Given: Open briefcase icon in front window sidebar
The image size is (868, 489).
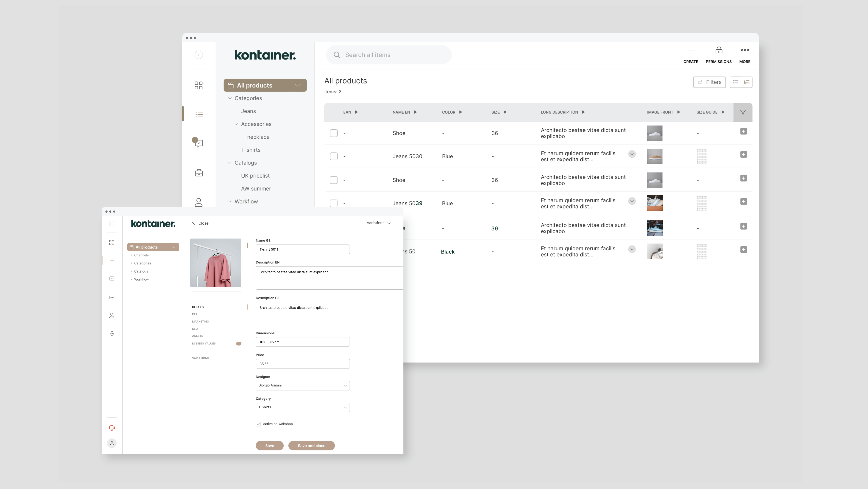Looking at the screenshot, I should tap(112, 297).
